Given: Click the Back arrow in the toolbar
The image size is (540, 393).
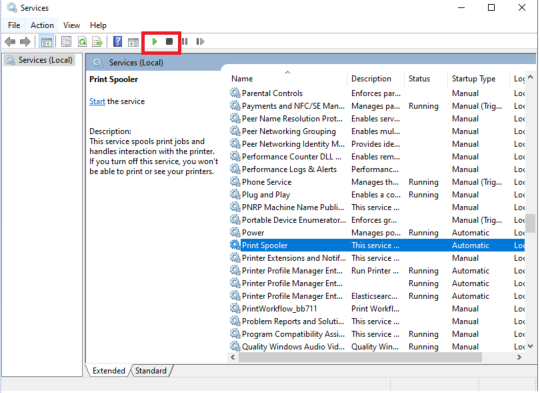Looking at the screenshot, I should 10,42.
